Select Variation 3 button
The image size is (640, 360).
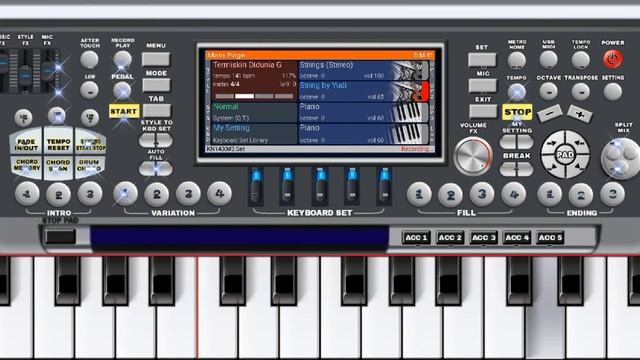[188, 193]
